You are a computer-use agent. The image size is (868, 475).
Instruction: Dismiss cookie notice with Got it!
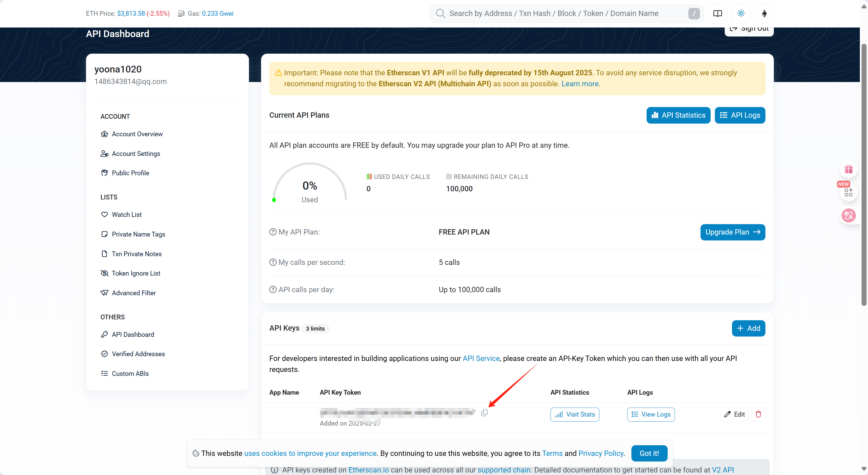pos(649,453)
